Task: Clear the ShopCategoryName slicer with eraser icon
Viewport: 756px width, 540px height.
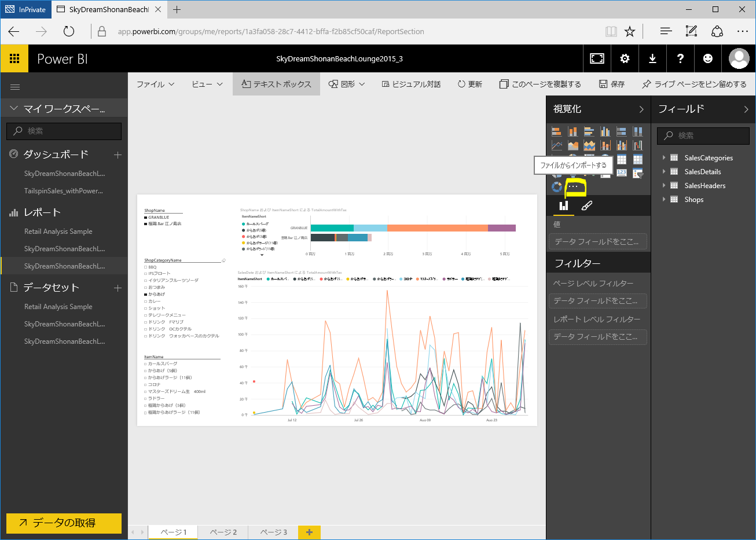Action: (224, 260)
